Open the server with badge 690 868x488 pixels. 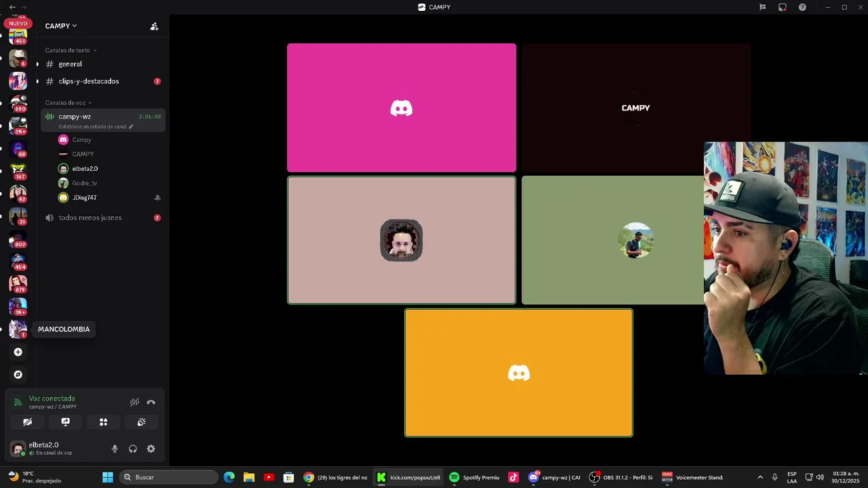click(x=18, y=103)
